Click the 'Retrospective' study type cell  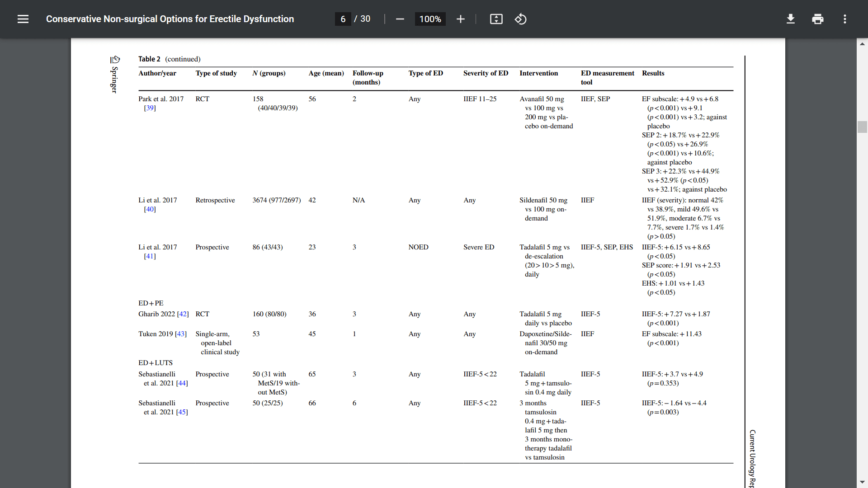(x=215, y=200)
